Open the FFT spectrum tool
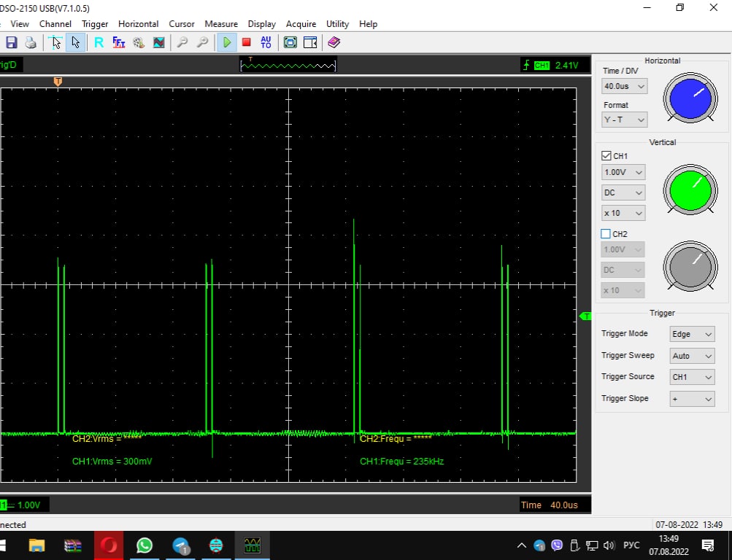This screenshot has width=732, height=560. tap(118, 42)
